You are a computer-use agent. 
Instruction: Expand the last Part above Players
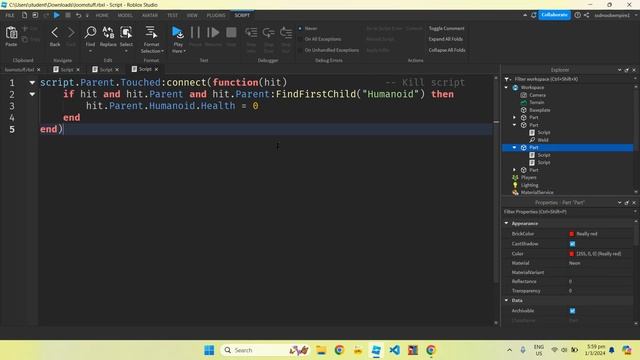click(514, 170)
